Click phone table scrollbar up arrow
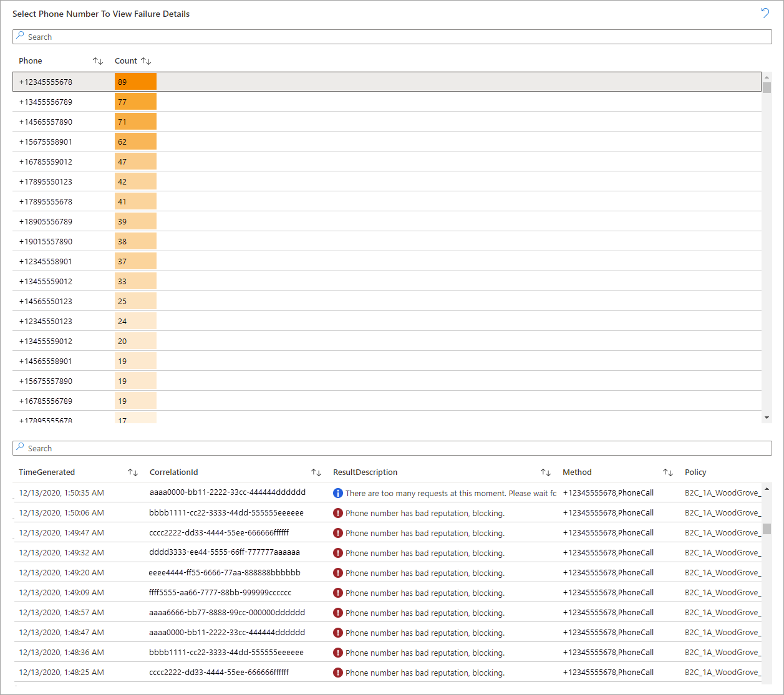The height and width of the screenshot is (695, 784). [767, 77]
